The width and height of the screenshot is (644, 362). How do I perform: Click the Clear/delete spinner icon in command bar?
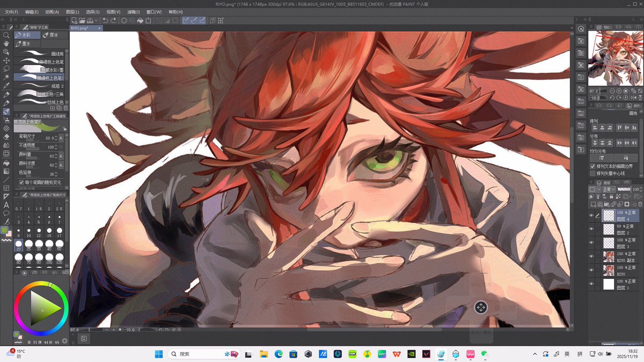coord(124,20)
